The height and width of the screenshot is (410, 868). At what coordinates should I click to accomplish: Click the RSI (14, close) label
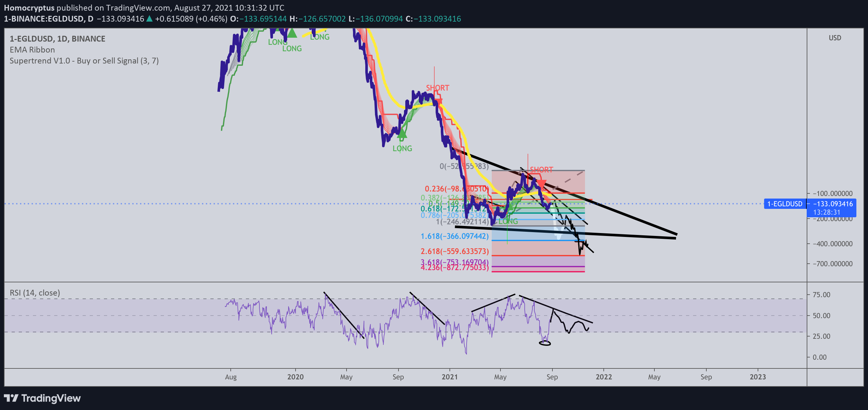pyautogui.click(x=35, y=293)
